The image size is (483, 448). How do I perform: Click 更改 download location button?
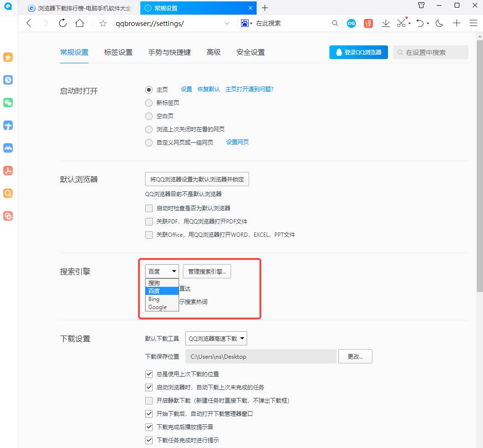coord(355,356)
